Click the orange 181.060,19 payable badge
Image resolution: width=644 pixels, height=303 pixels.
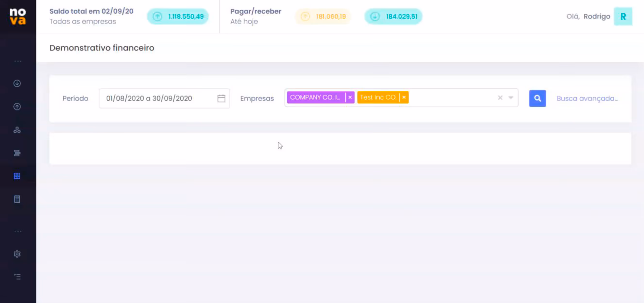point(323,17)
